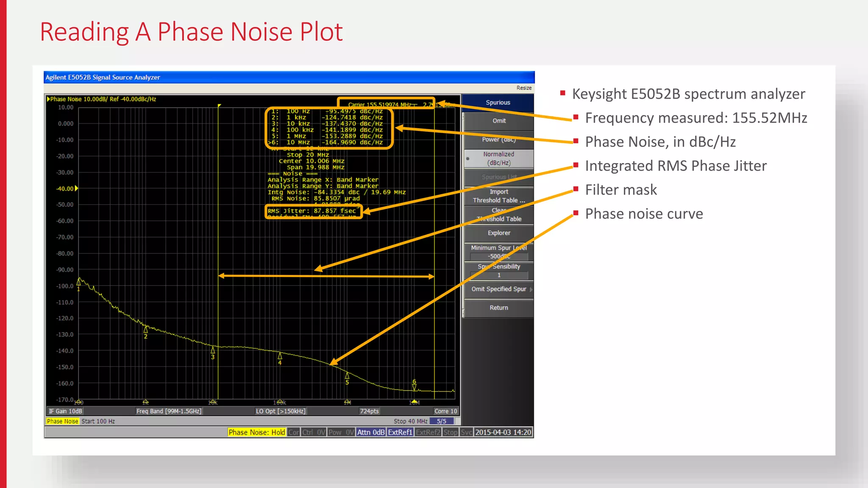This screenshot has width=868, height=488.
Task: Select Power (dBc) softkey
Action: [x=499, y=140]
